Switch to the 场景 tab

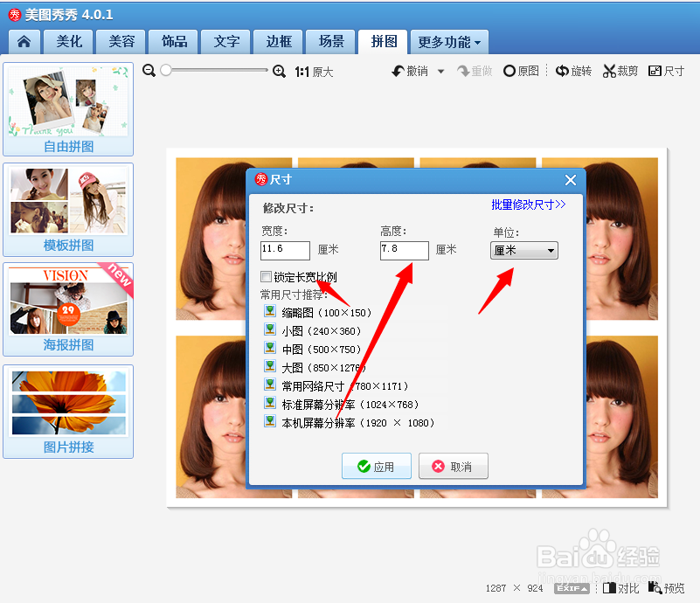click(x=330, y=41)
